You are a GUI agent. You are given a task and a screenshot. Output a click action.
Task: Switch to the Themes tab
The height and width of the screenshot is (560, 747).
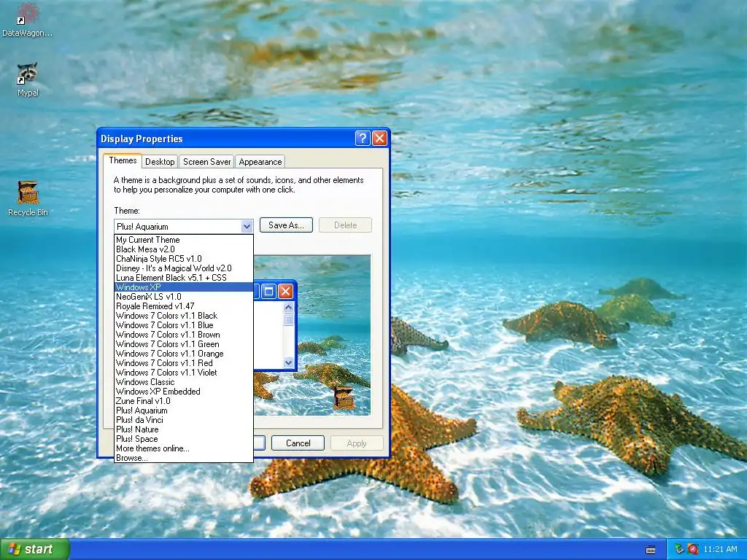coord(123,160)
